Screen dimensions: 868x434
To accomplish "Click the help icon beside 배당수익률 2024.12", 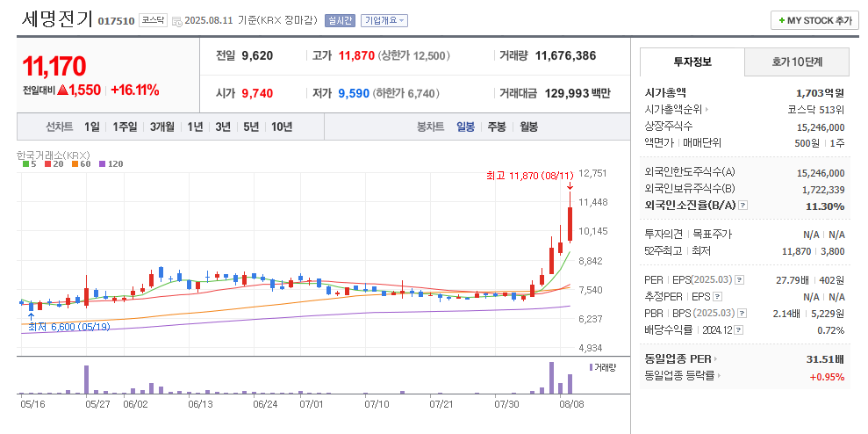I will (739, 330).
